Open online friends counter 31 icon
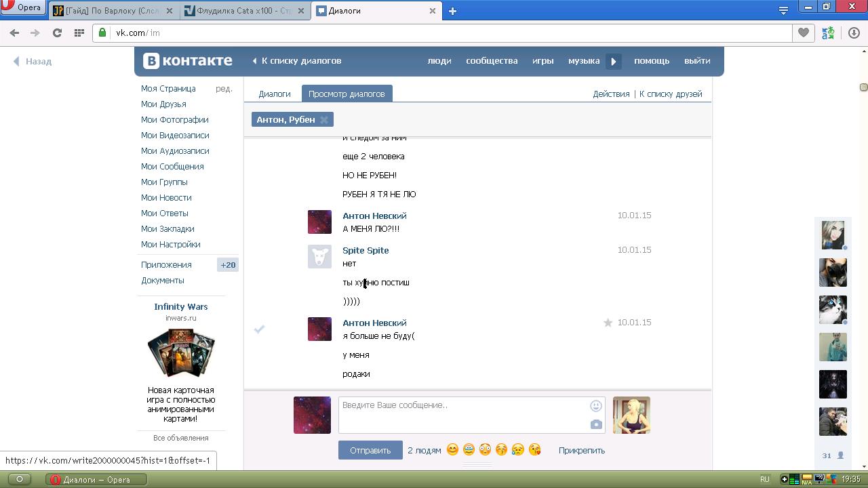The height and width of the screenshot is (488, 868). [x=833, y=455]
